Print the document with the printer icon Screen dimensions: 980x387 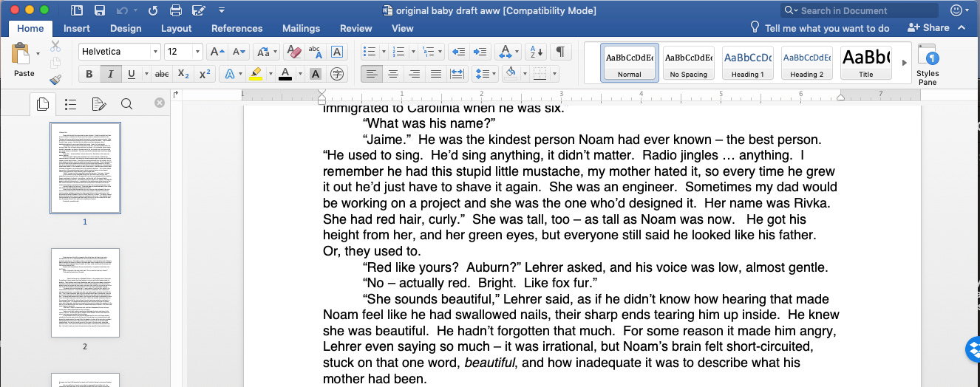coord(176,10)
